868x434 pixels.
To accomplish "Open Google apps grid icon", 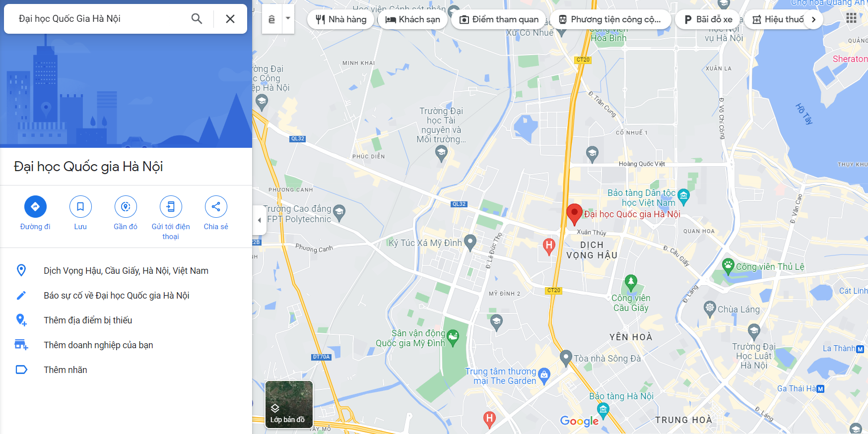I will click(x=852, y=18).
